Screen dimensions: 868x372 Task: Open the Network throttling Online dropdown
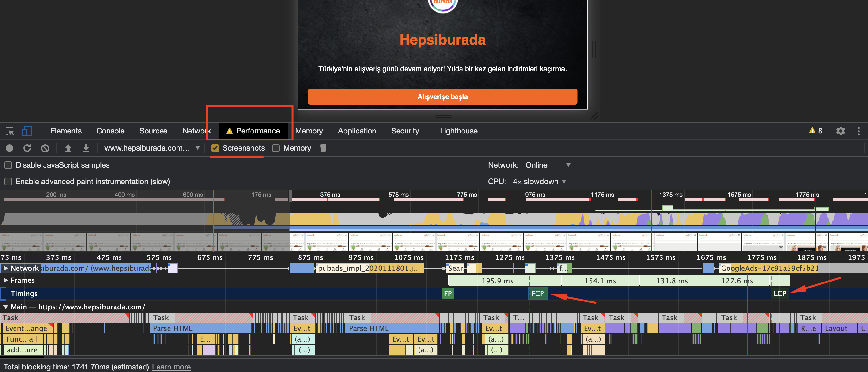click(x=548, y=165)
